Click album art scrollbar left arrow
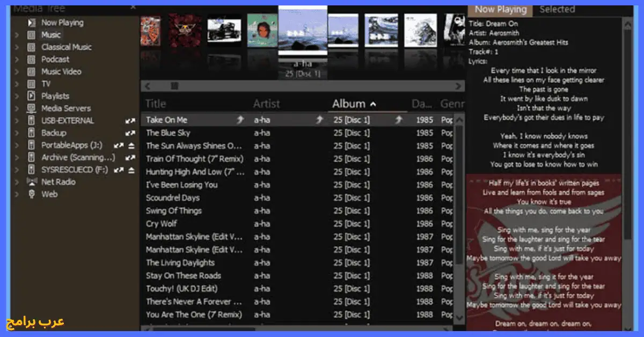The height and width of the screenshot is (337, 644). 148,86
